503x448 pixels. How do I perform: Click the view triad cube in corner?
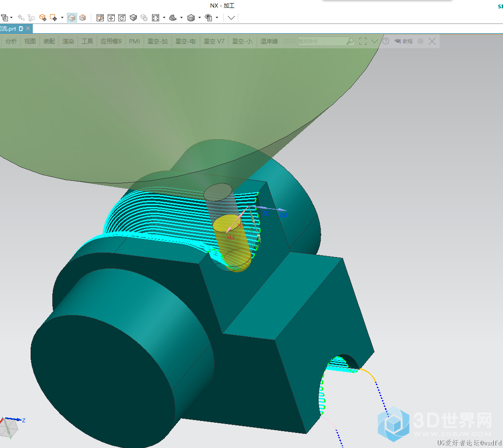[9, 427]
